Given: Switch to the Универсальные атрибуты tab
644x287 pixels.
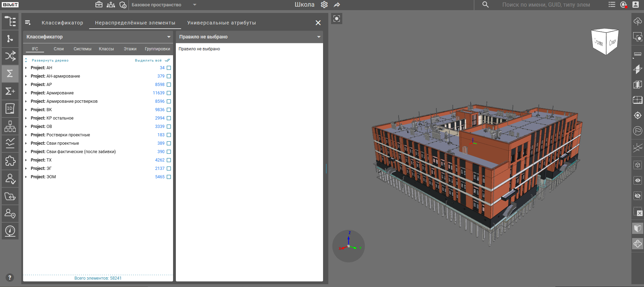Looking at the screenshot, I should coord(221,23).
